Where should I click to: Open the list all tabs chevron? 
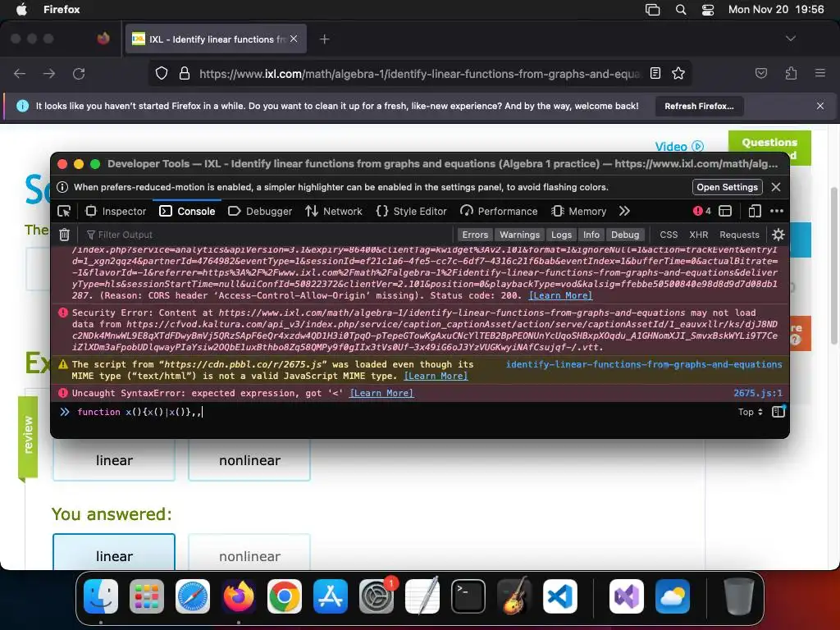point(791,39)
